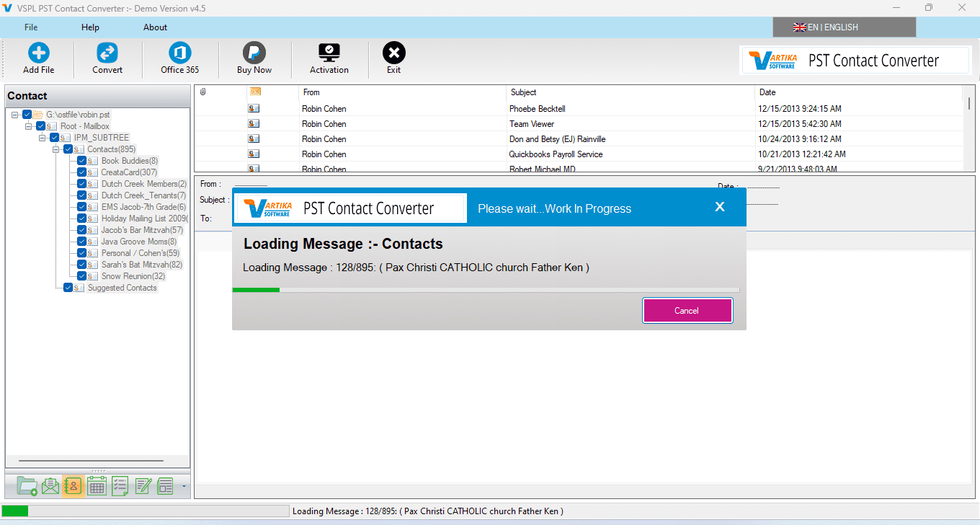Open the Help menu
This screenshot has width=980, height=525.
pyautogui.click(x=90, y=27)
